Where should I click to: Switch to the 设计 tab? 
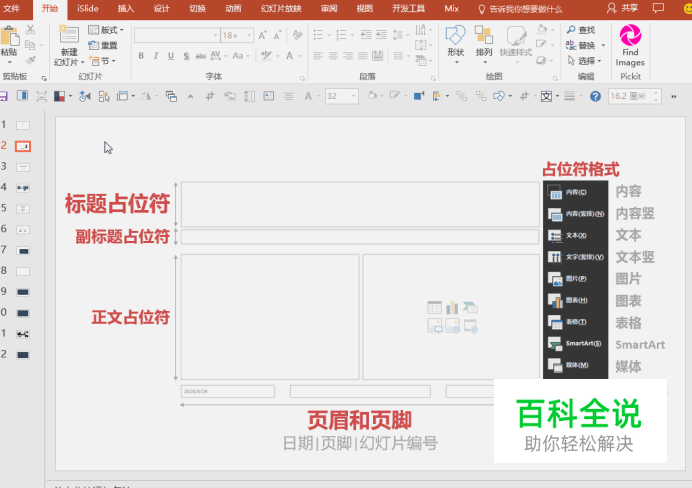[162, 8]
